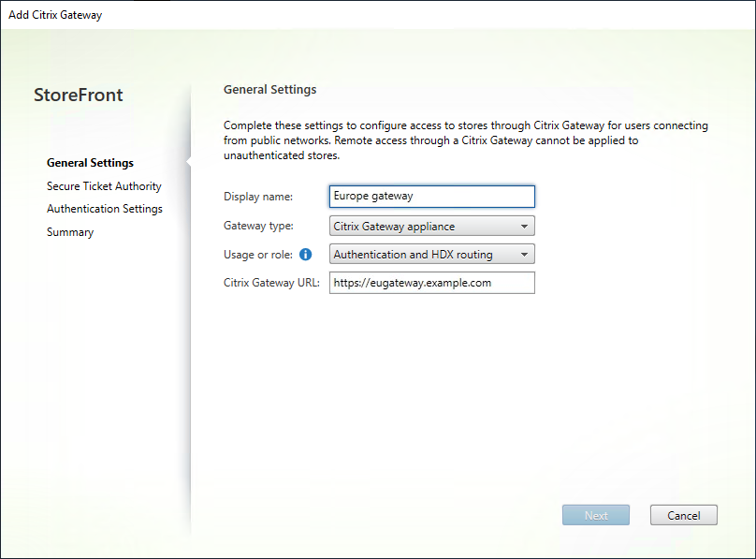Click the "Usage or role:" label text

258,255
